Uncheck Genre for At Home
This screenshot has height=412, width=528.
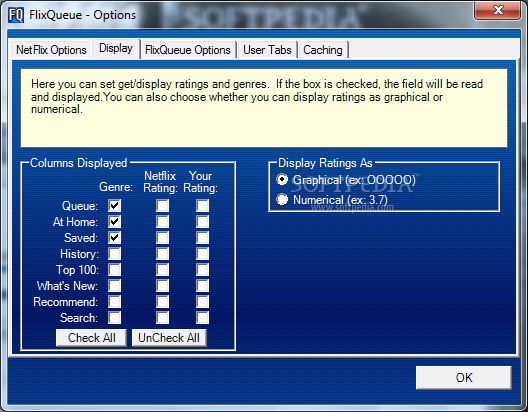114,221
